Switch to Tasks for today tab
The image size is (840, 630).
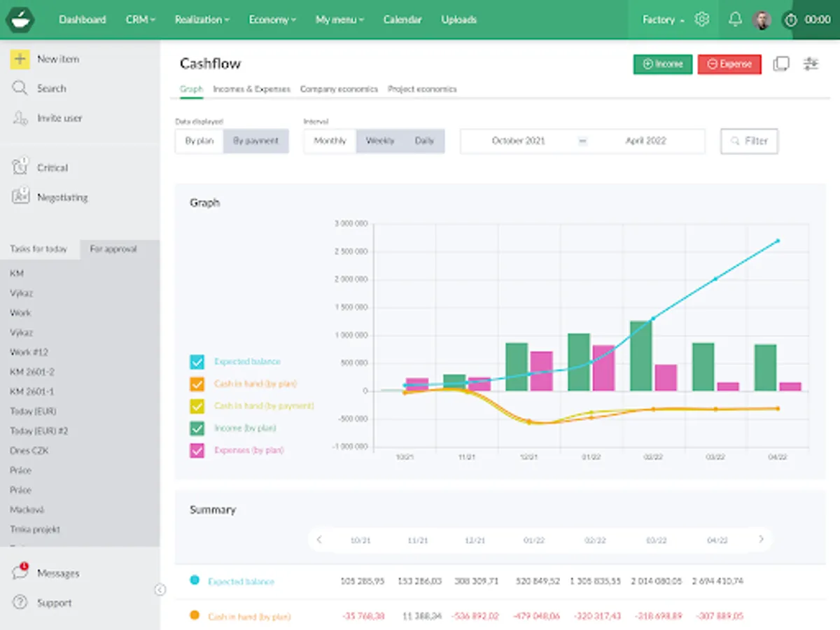[39, 248]
